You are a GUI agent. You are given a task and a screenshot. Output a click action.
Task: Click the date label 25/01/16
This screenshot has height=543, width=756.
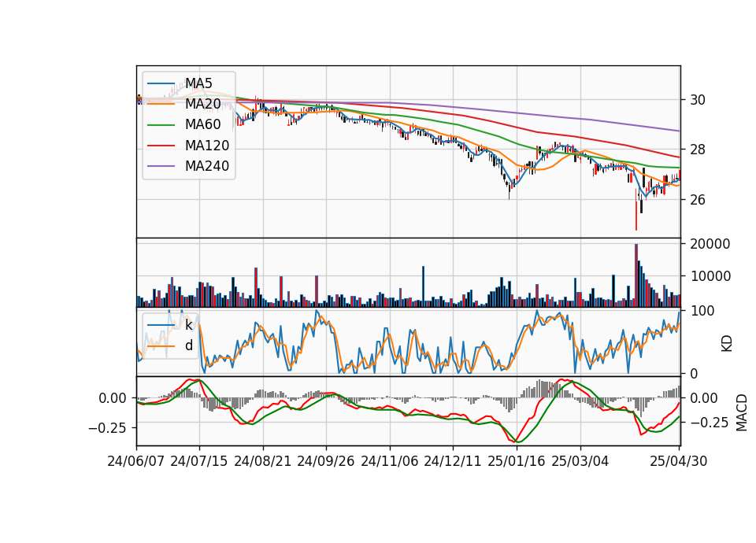click(517, 461)
